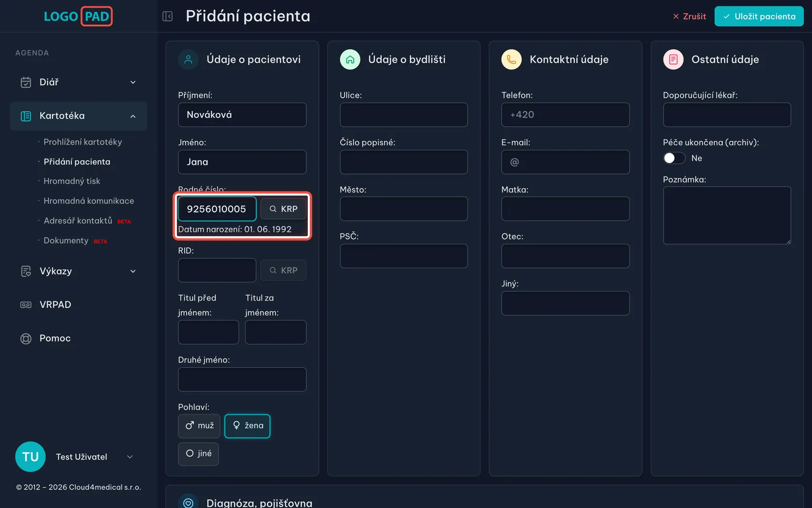This screenshot has height=508, width=812.
Task: Expand the Diář menu chevron
Action: pyautogui.click(x=133, y=82)
